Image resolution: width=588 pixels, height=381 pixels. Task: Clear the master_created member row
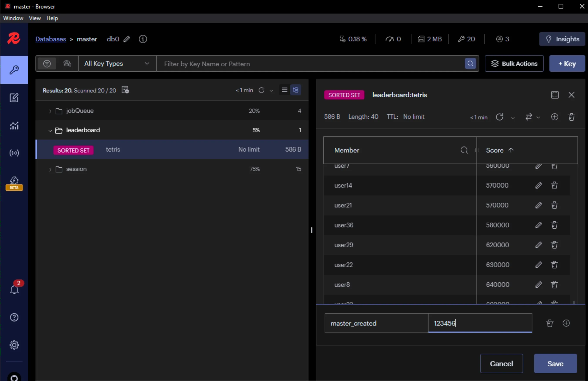pyautogui.click(x=549, y=323)
